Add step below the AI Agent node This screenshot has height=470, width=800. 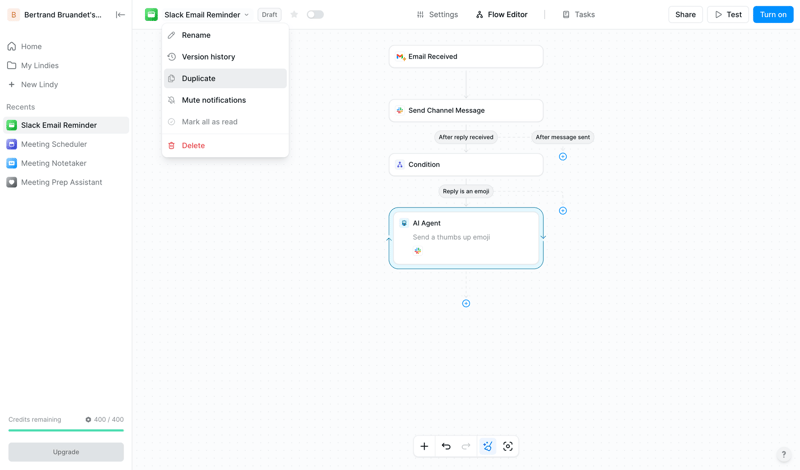[466, 304]
